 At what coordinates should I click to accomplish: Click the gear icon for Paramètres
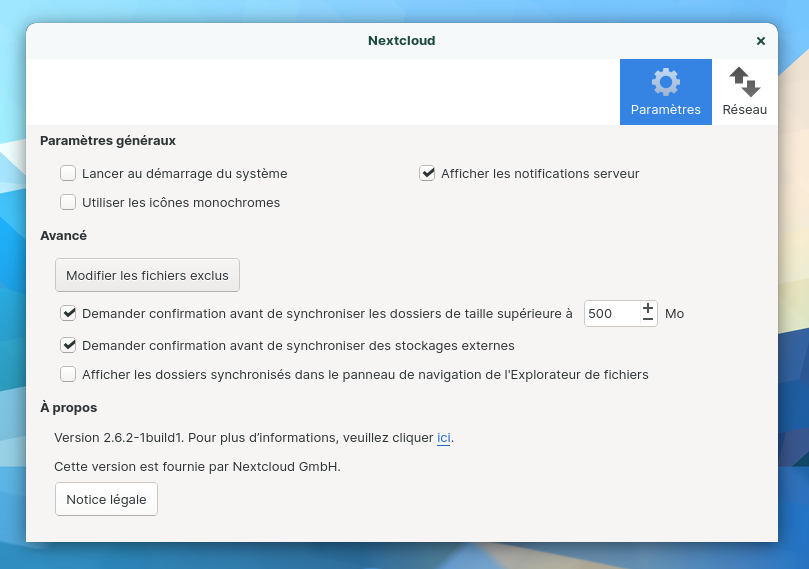665,82
